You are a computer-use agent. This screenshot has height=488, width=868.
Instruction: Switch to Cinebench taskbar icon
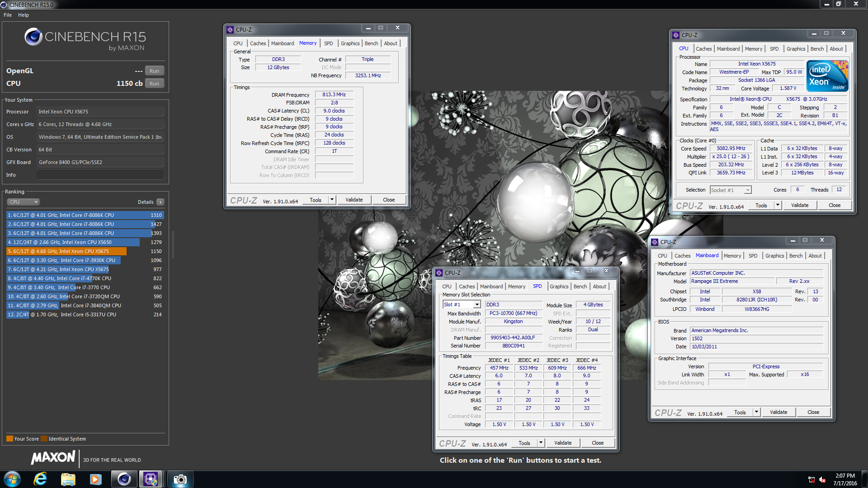tap(123, 479)
